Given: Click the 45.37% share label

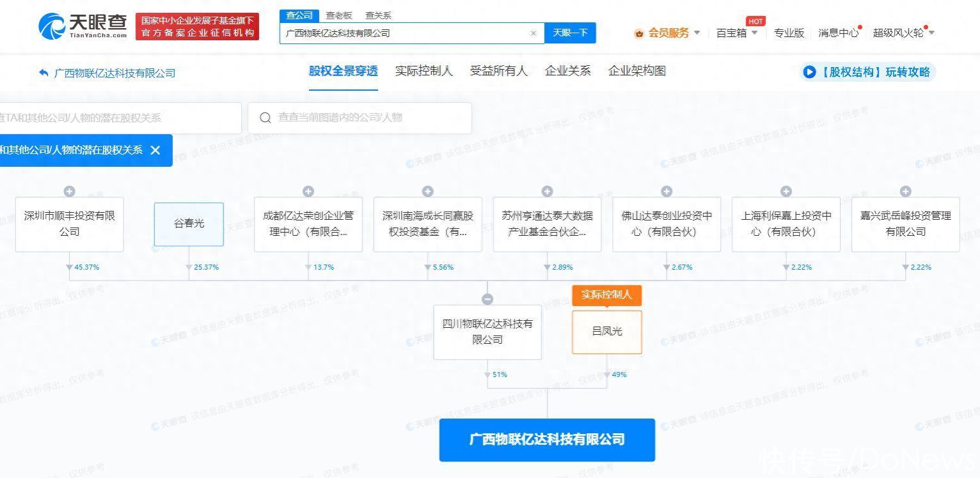Looking at the screenshot, I should 86,267.
